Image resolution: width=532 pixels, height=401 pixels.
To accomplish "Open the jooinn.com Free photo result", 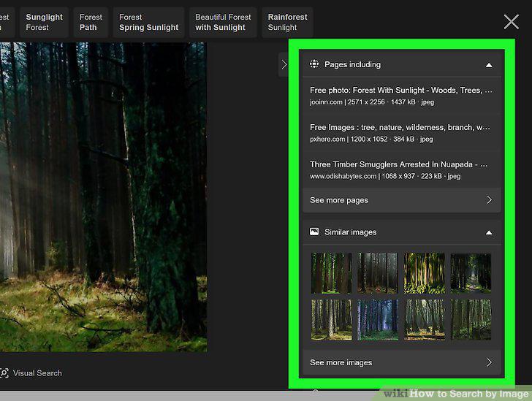I will click(x=401, y=96).
